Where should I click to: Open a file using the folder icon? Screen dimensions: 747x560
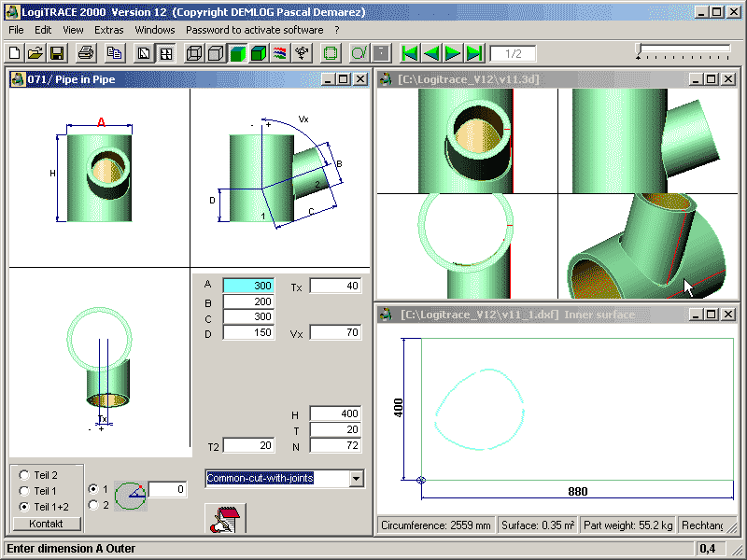pos(35,53)
